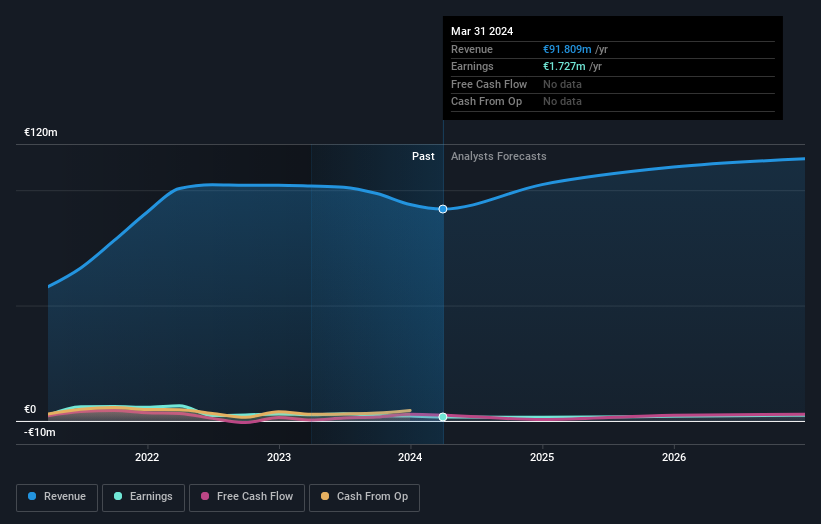Click the pink Free Cash Flow legend dot

pos(205,496)
